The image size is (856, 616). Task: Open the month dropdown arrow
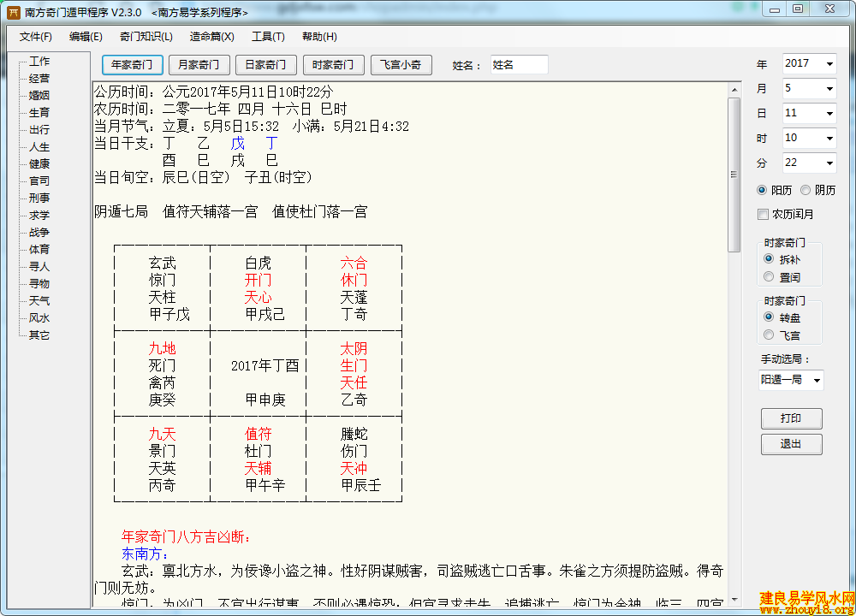[829, 89]
